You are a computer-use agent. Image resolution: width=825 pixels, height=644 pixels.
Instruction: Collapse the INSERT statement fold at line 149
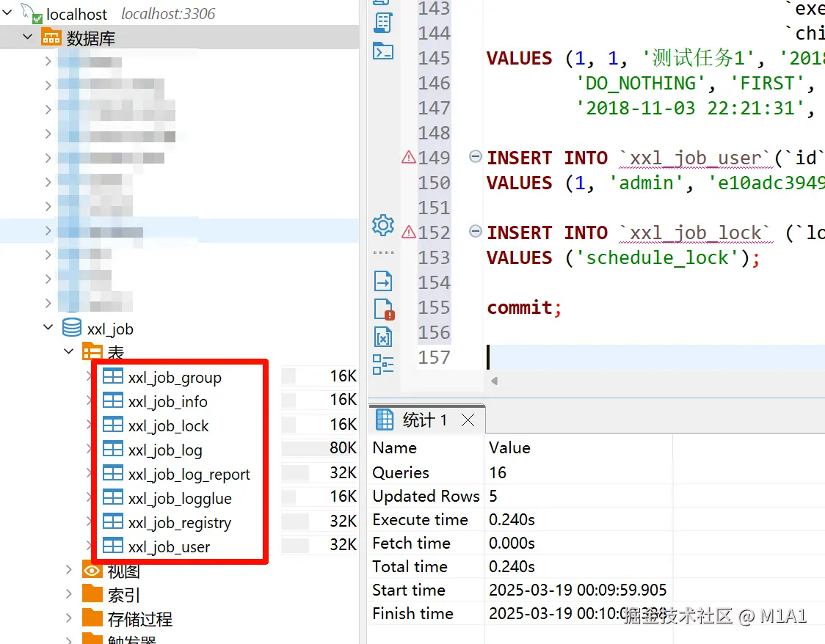click(475, 157)
